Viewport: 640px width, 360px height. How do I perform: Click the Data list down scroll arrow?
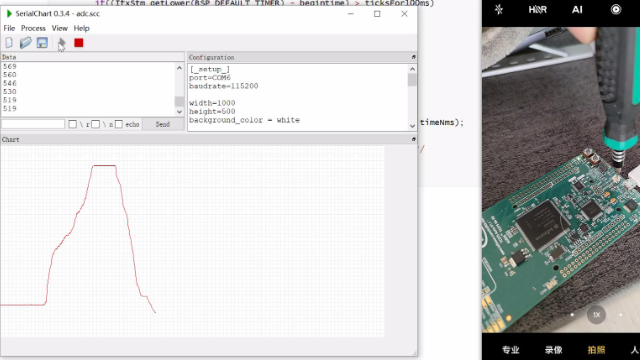[179, 111]
